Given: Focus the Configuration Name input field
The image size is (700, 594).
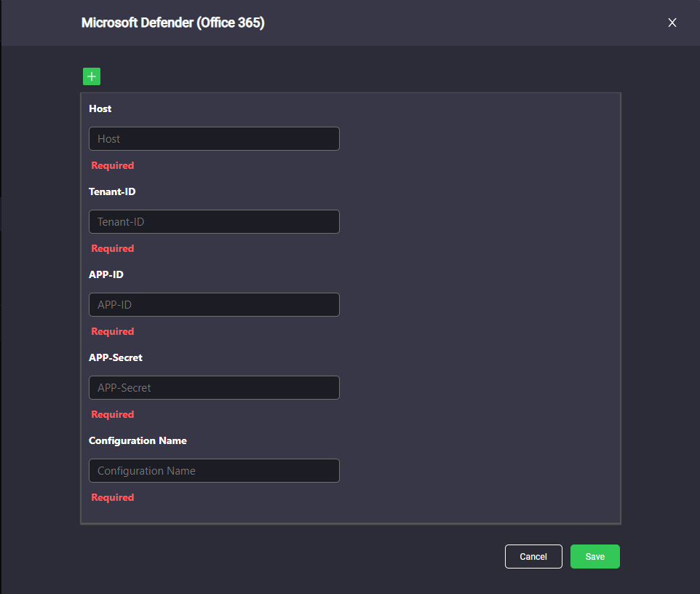Looking at the screenshot, I should pos(214,471).
